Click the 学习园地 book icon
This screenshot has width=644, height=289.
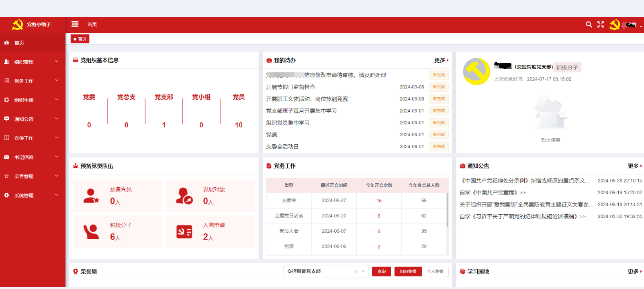(x=462, y=272)
